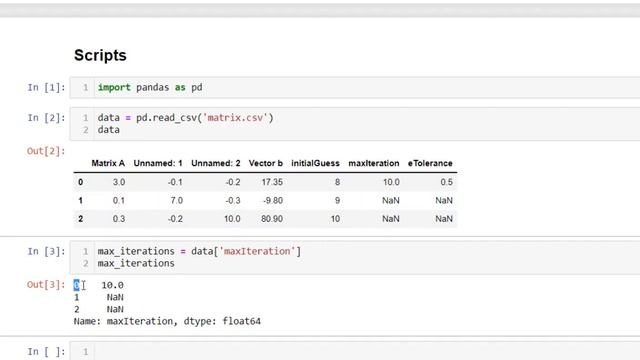Viewport: 640px width, 360px height.
Task: Click the initialGuess value 9
Action: (x=337, y=200)
